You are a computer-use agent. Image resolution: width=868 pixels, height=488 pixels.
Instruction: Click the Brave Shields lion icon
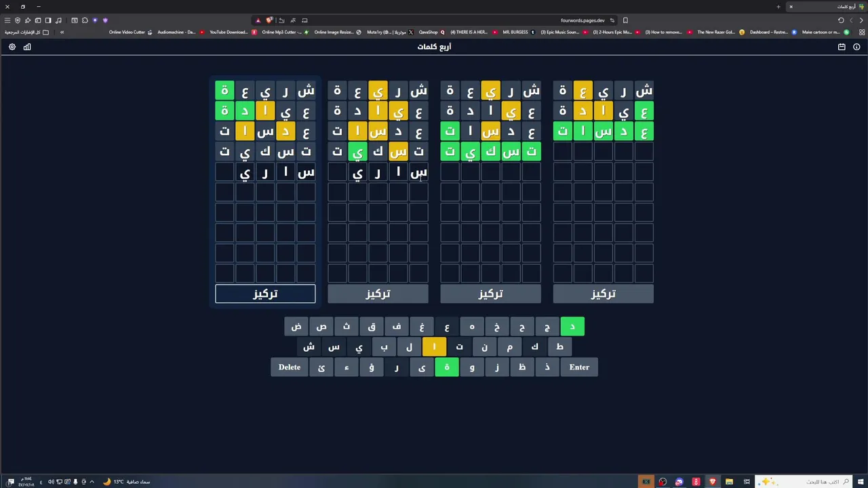coord(269,20)
